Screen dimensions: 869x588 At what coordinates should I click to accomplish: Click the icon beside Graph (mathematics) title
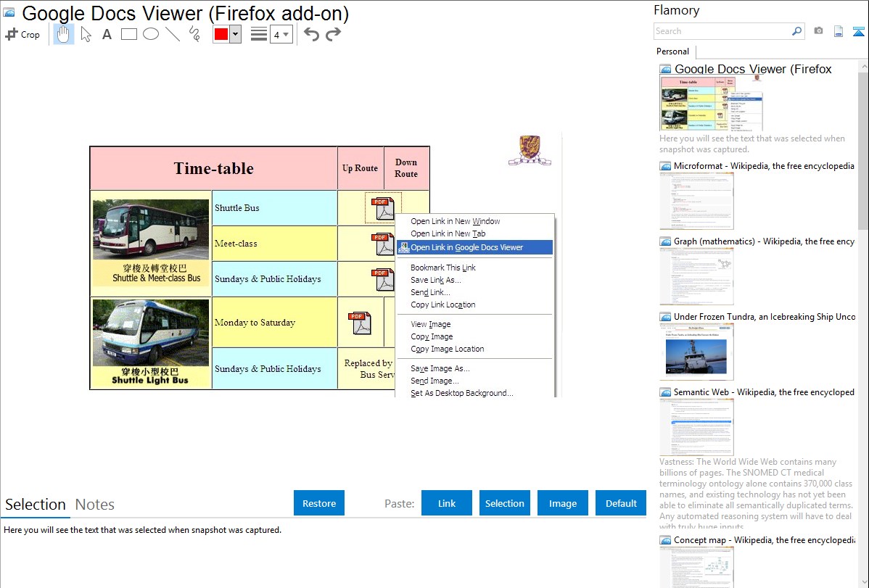point(665,241)
